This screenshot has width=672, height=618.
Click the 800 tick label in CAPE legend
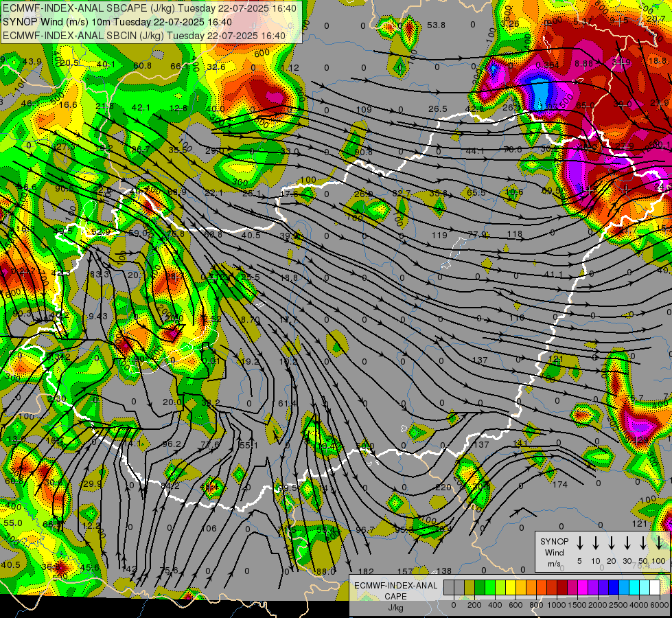(536, 605)
